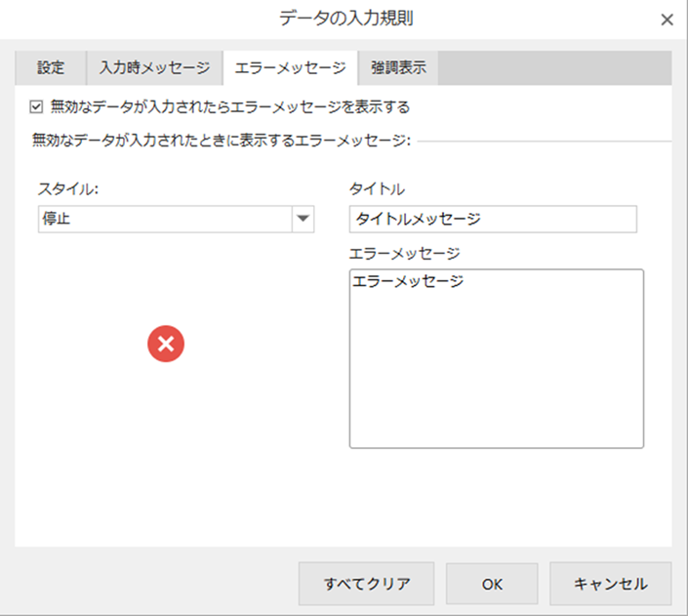Image resolution: width=688 pixels, height=616 pixels.
Task: Switch to the 設定 tab
Action: [51, 68]
